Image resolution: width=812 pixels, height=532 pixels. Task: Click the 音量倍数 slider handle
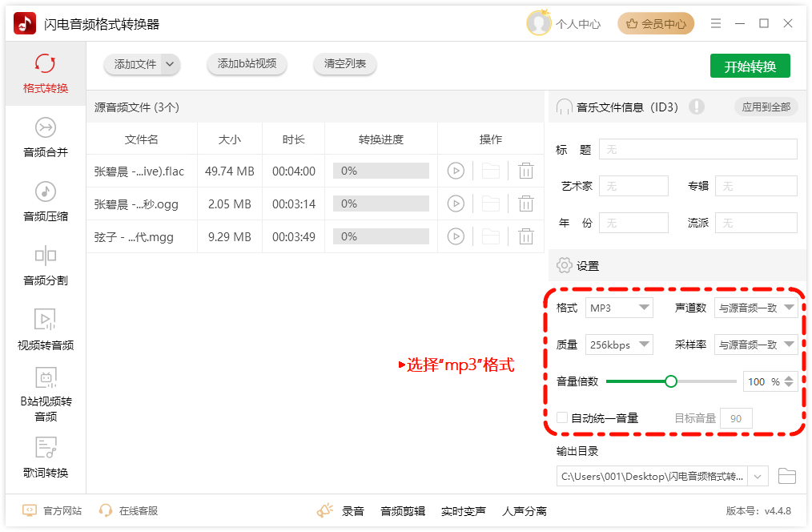click(x=670, y=382)
